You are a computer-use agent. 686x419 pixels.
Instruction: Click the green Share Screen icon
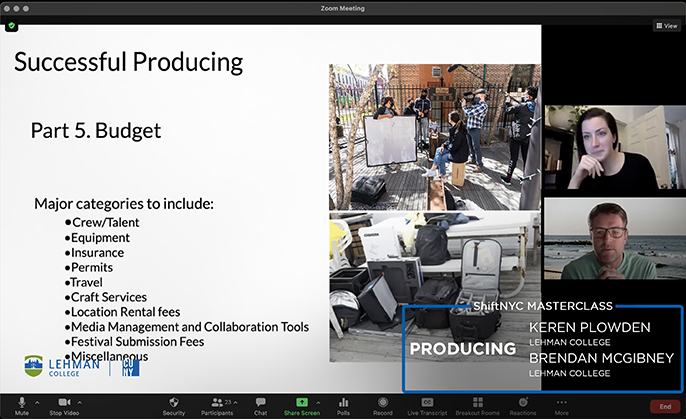[x=301, y=402]
